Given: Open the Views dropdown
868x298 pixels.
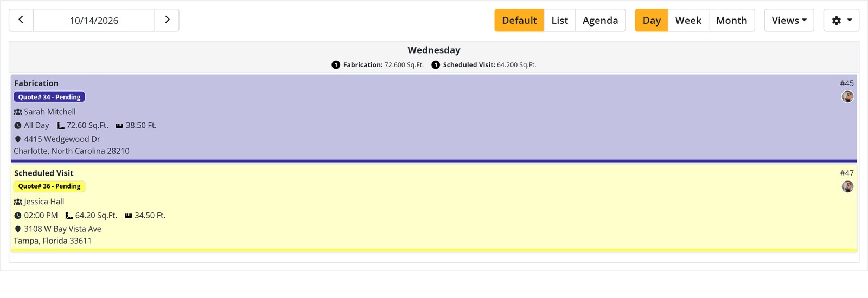Looking at the screenshot, I should pos(789,20).
